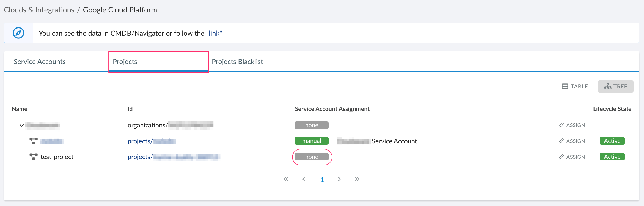644x206 pixels.
Task: Click the project icon in the second row
Action: (34, 141)
